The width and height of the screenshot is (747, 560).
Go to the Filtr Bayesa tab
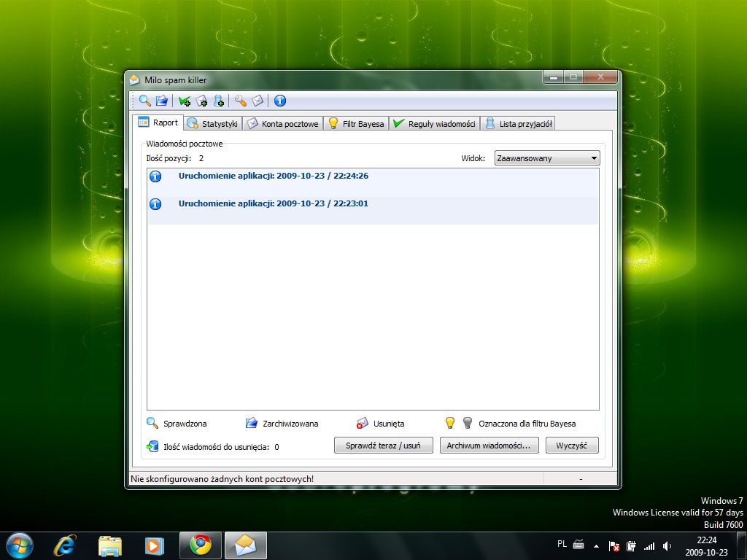tap(356, 124)
